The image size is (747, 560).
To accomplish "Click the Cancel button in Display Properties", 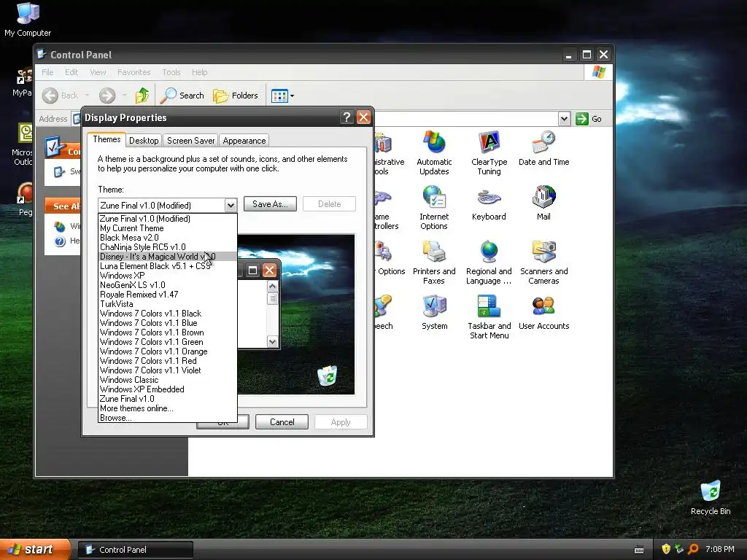I will point(282,422).
